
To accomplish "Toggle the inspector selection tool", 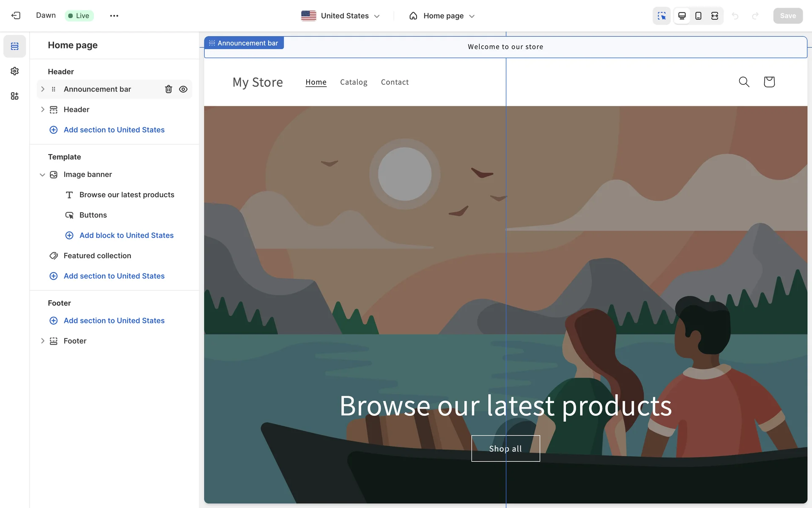I will [x=661, y=16].
